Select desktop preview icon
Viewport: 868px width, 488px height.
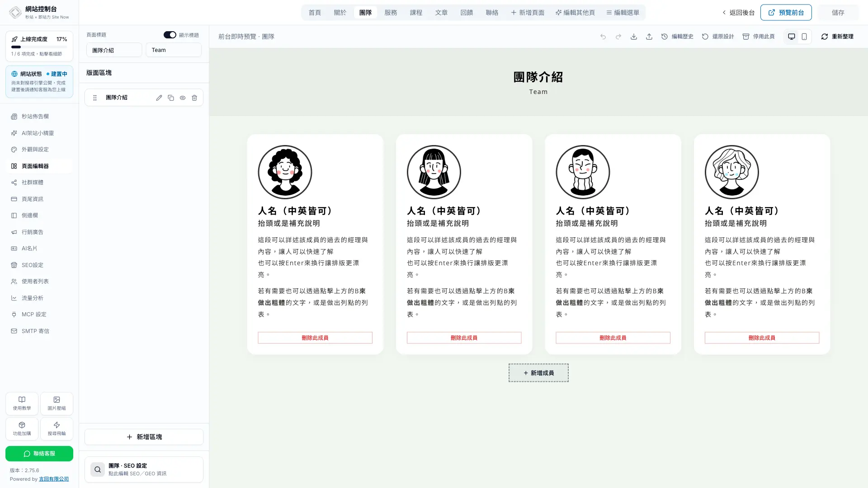click(792, 37)
